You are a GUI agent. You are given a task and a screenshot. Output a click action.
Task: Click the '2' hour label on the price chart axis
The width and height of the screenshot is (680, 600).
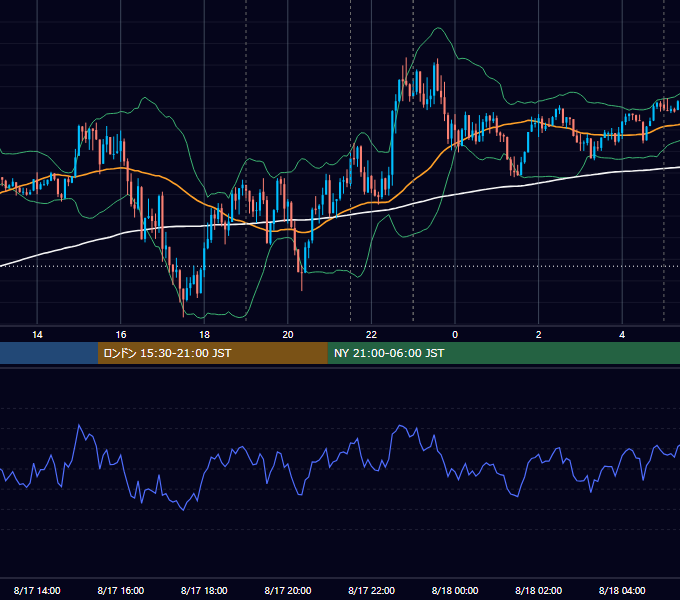(x=539, y=334)
